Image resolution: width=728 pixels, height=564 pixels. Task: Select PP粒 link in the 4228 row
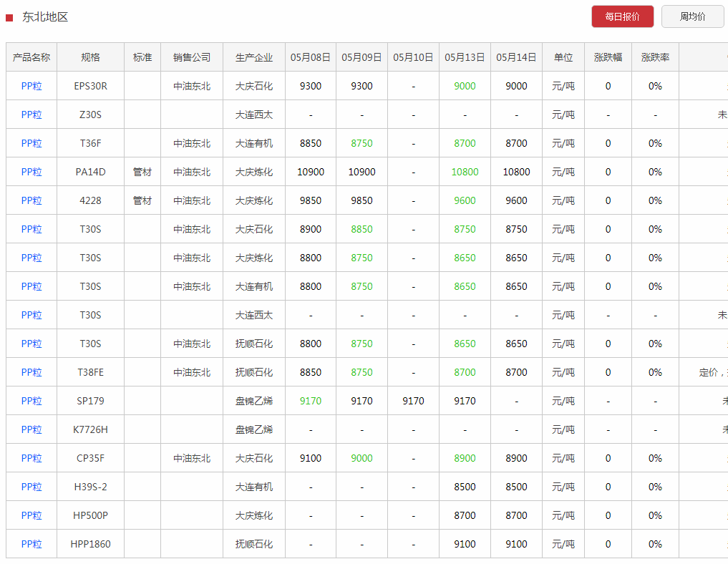click(31, 200)
